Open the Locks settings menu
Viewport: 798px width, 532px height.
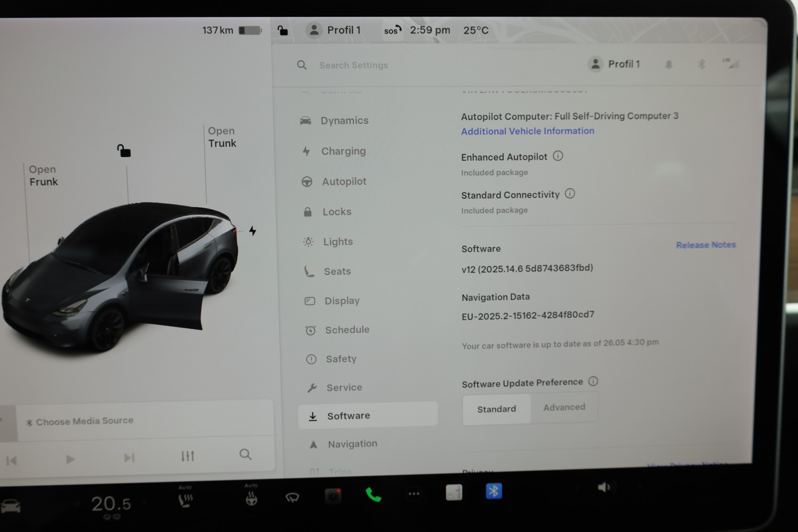[x=327, y=212]
